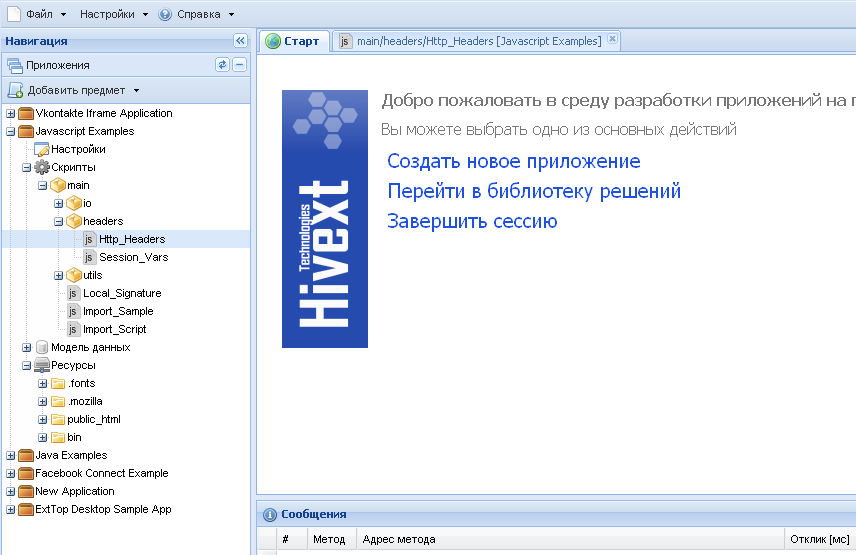Viewport: 856px width, 555px height.
Task: Collapse the Javascript Examples node
Action: pyautogui.click(x=10, y=132)
